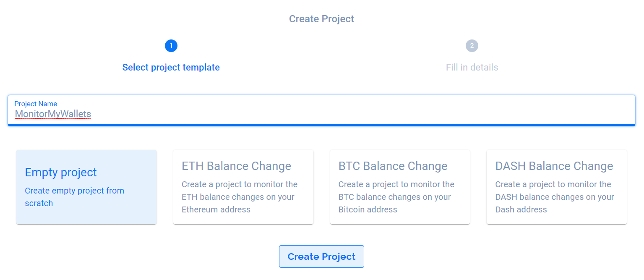Click the "Empty project" card title text
This screenshot has width=644, height=280.
click(x=61, y=172)
